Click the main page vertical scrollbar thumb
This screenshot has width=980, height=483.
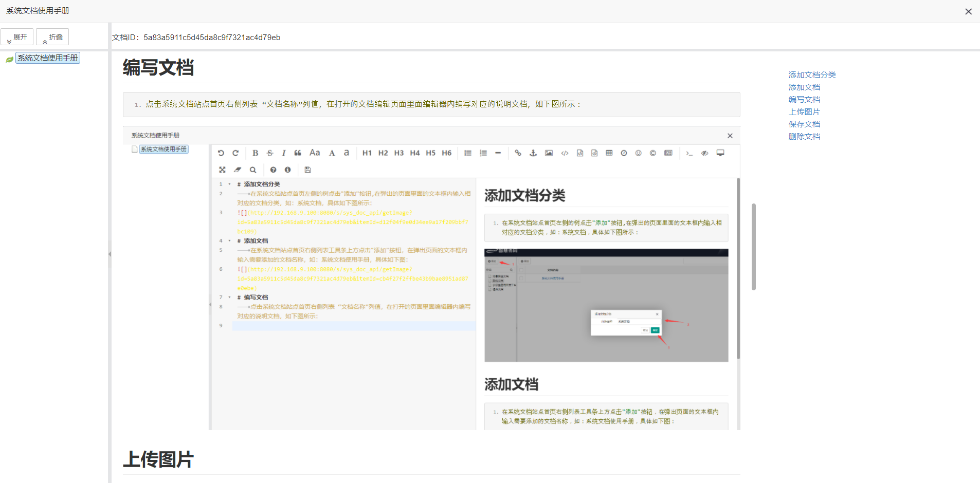point(754,247)
